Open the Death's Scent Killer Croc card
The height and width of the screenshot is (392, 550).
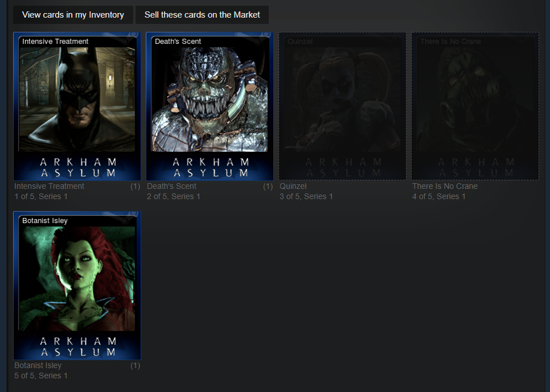(210, 106)
